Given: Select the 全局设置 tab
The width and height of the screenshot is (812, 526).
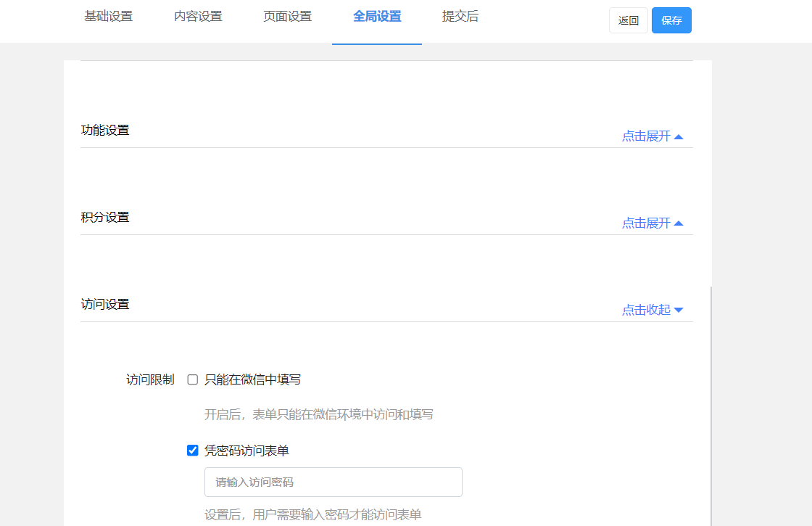Looking at the screenshot, I should click(377, 17).
